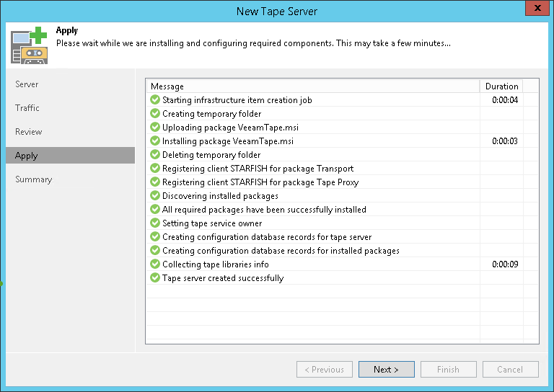Click the tape server wizard header icon

(30, 45)
